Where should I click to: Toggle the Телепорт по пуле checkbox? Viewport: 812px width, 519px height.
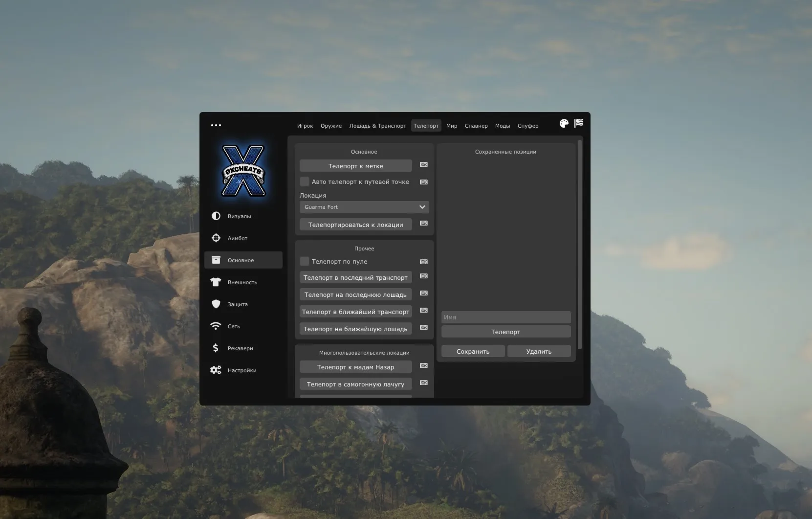305,262
